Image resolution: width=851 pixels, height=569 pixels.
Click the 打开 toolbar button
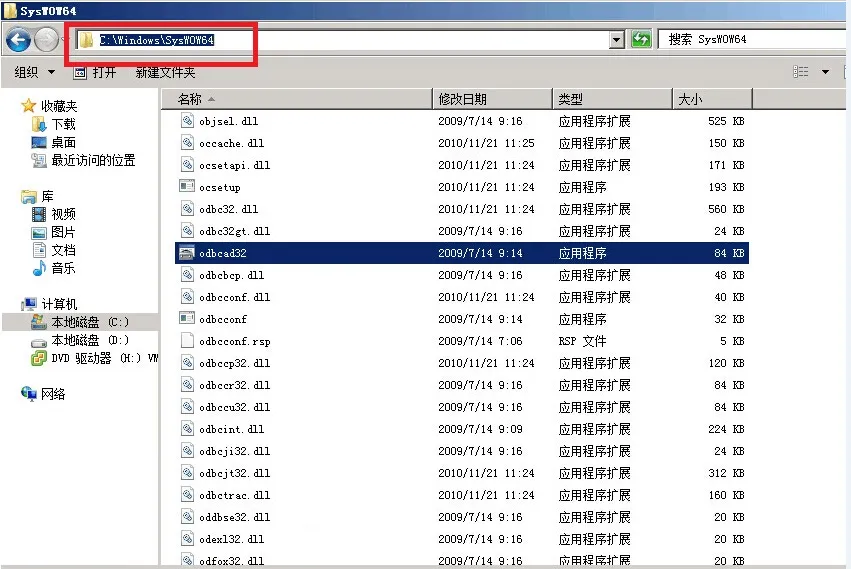click(96, 72)
